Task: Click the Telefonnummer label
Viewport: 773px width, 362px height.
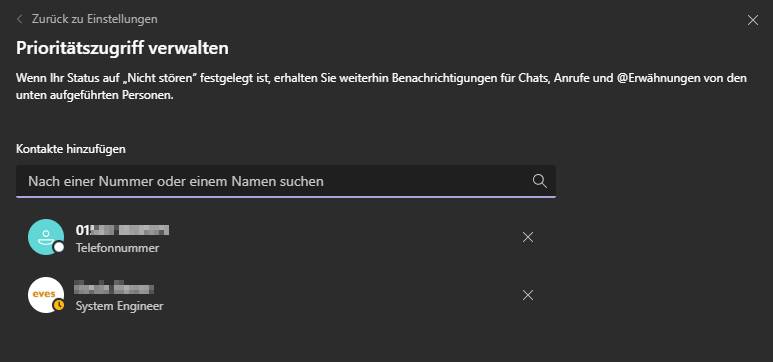Action: pos(117,248)
